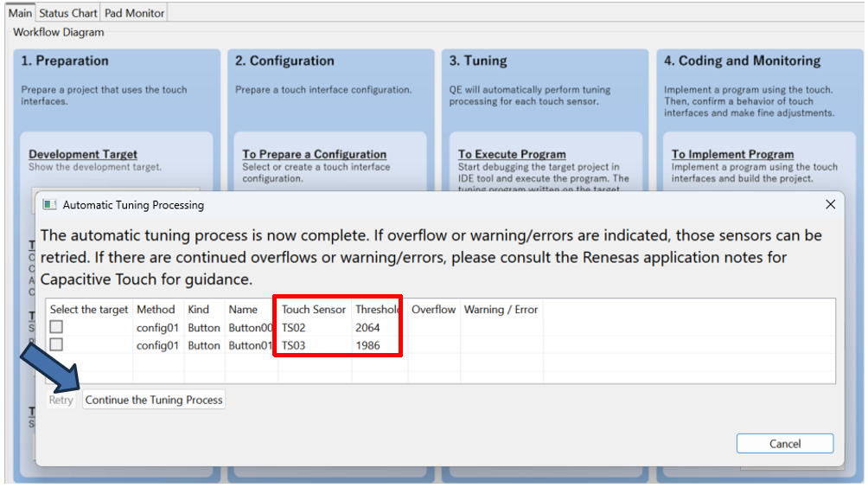This screenshot has width=868, height=488.
Task: Click the Touch Sensor column header
Action: point(313,310)
